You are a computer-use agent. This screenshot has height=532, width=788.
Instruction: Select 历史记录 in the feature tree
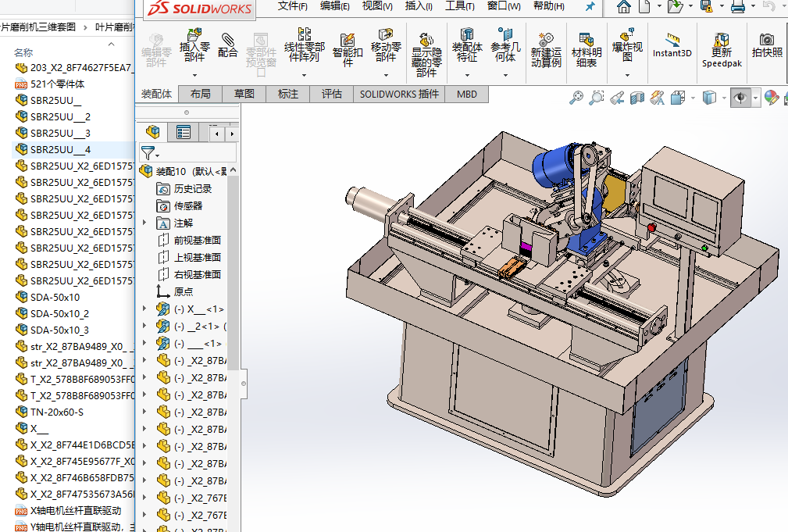184,188
